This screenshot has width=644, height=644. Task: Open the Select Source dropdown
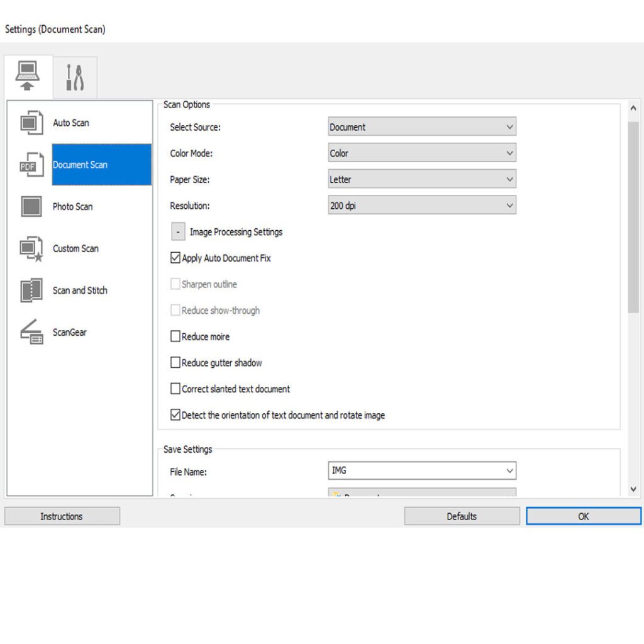click(x=421, y=127)
